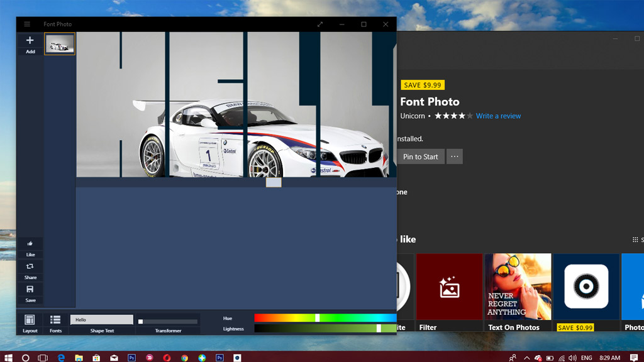Click the Cortana circle on taskbar
This screenshot has height=362, width=644.
pyautogui.click(x=25, y=358)
